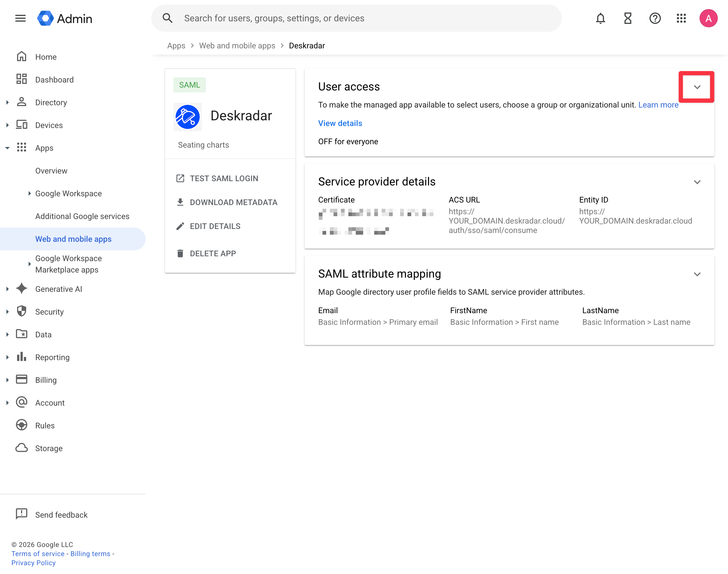
Task: Click the Generative AI sparkle icon
Action: point(22,288)
